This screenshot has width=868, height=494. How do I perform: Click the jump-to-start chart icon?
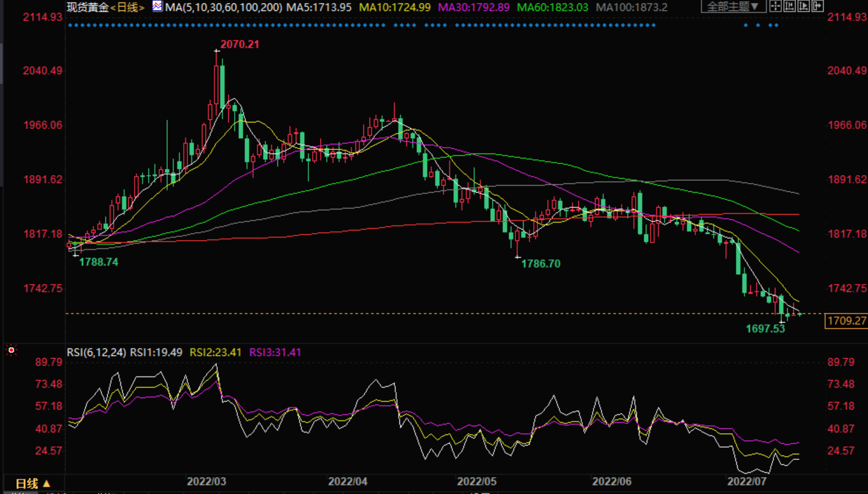(x=790, y=6)
